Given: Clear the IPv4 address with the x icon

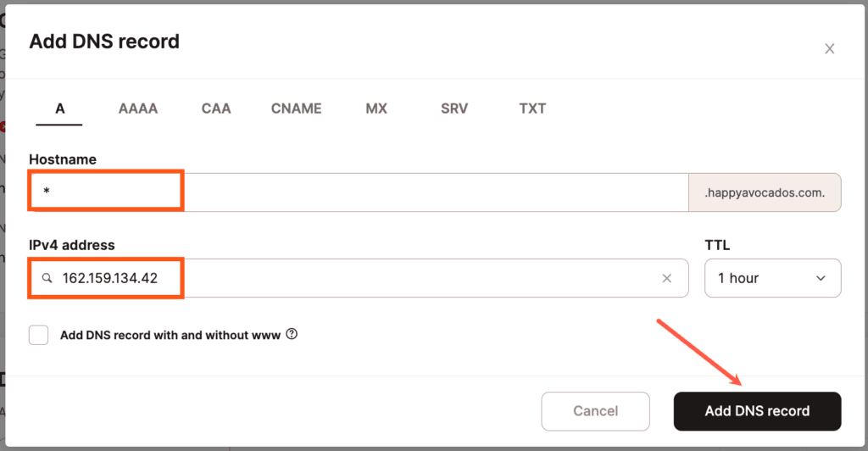Looking at the screenshot, I should click(x=666, y=278).
